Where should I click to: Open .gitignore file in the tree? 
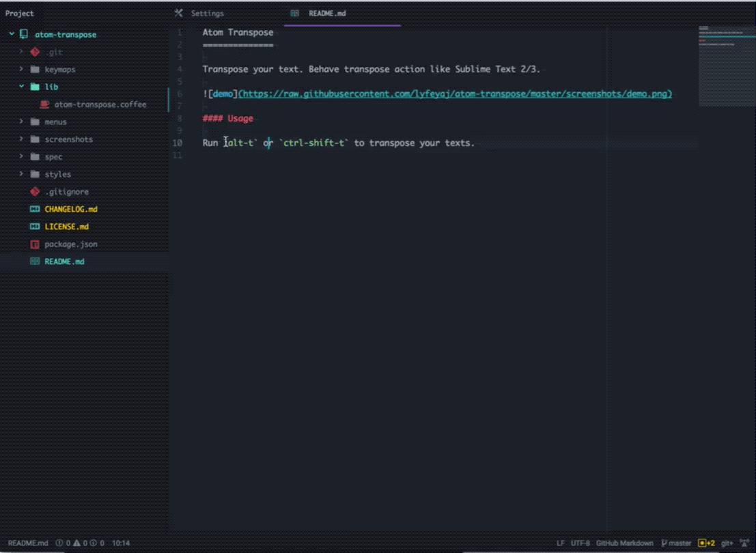point(66,191)
